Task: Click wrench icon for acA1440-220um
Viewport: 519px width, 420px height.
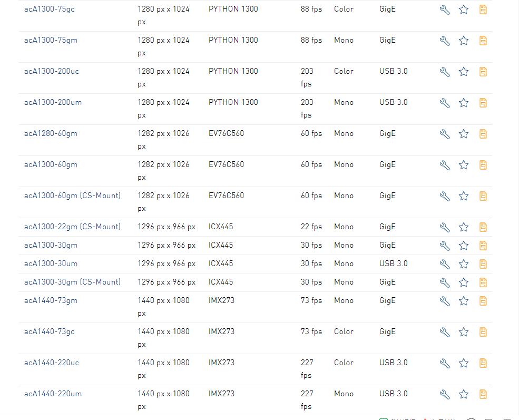Action: (445, 394)
